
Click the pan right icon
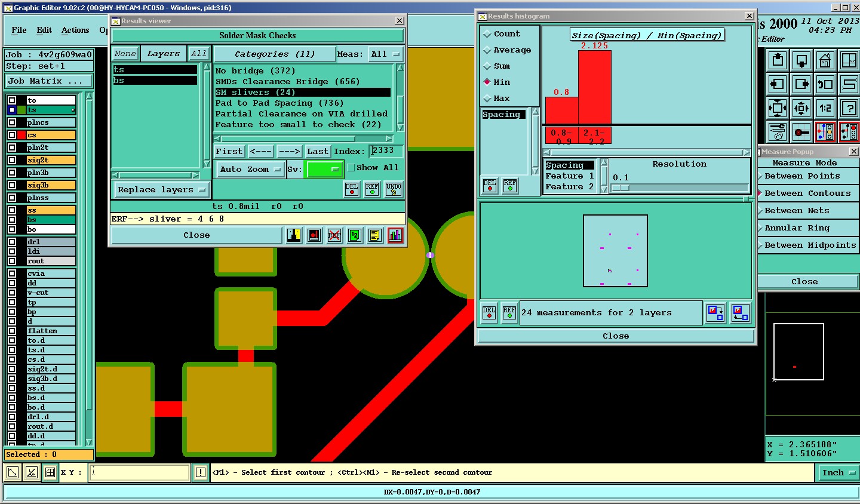pyautogui.click(x=801, y=84)
